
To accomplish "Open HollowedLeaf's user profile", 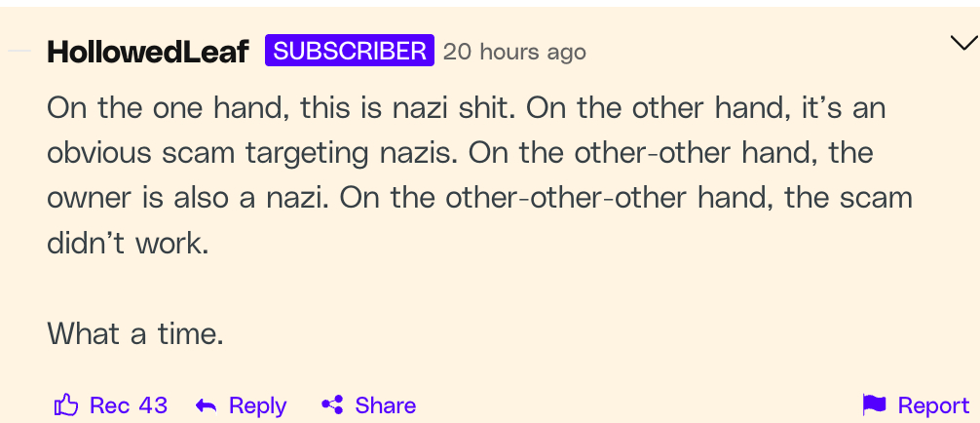I will click(148, 52).
